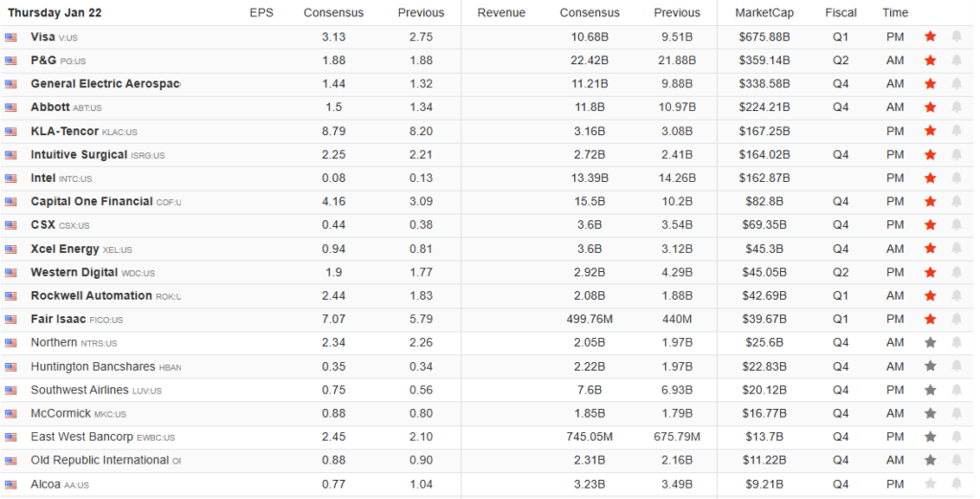Open the Abbott company link
Image resolution: width=980 pixels, height=499 pixels.
coord(50,107)
